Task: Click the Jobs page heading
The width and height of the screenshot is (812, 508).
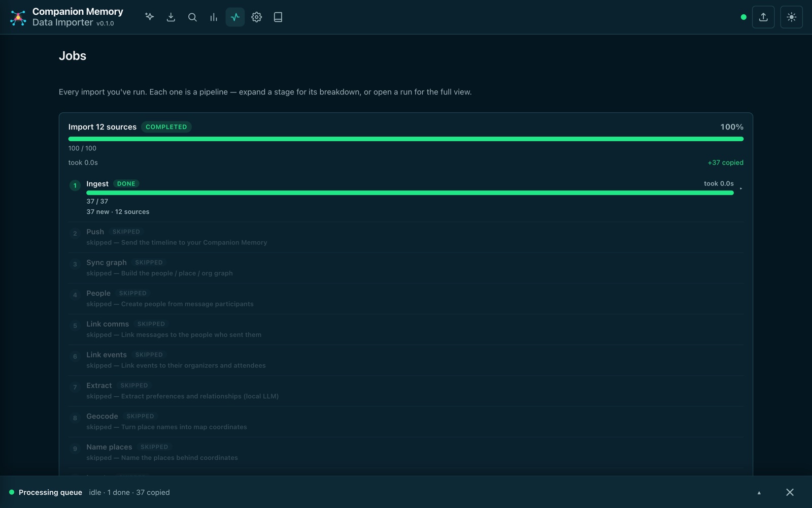Action: click(73, 56)
